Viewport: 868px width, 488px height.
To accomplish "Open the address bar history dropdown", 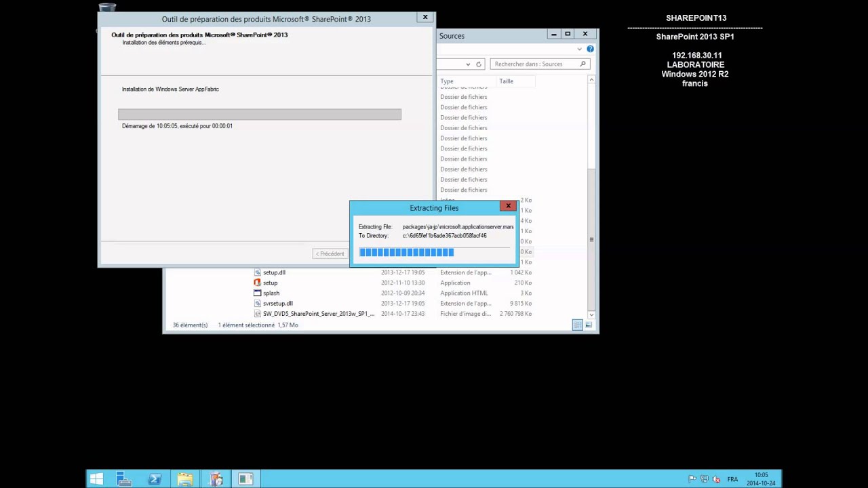I will point(468,64).
